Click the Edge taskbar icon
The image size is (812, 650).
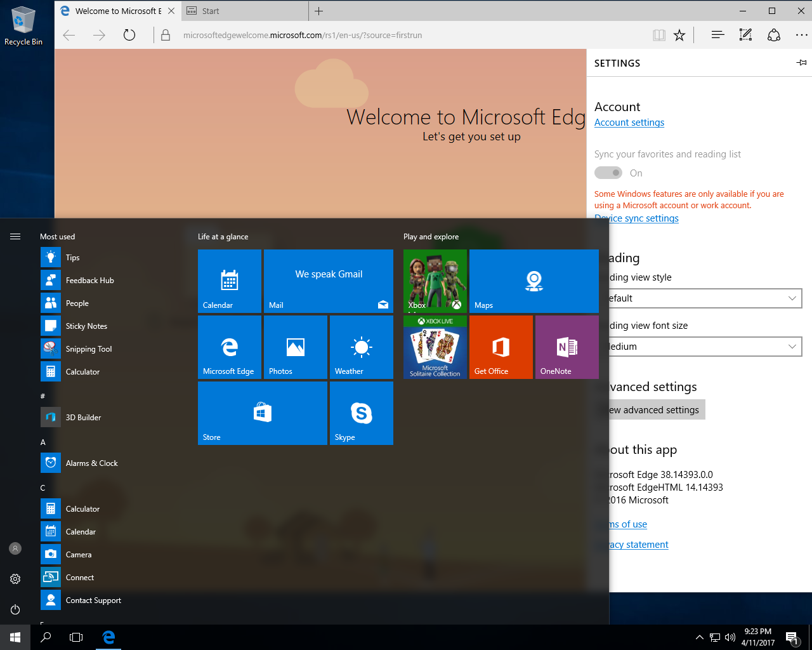[x=108, y=637]
